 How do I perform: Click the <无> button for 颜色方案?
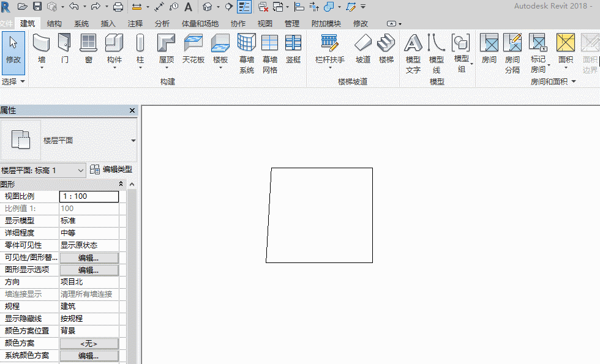pyautogui.click(x=89, y=344)
